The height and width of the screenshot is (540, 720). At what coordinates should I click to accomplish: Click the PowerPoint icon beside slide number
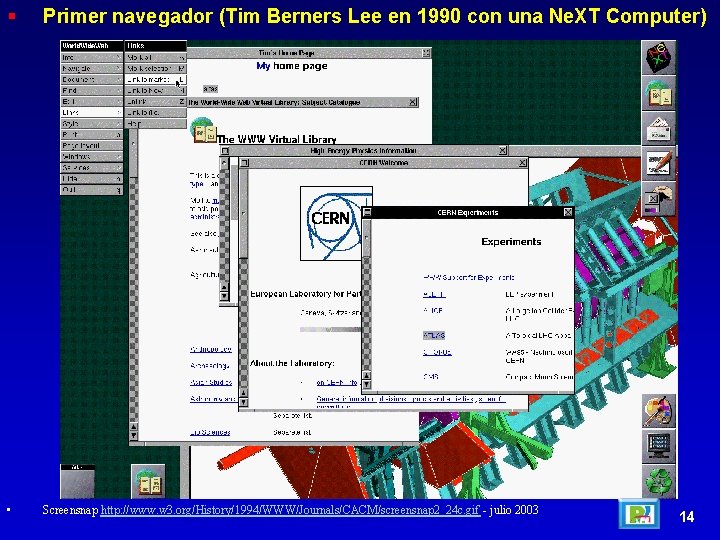click(638, 514)
